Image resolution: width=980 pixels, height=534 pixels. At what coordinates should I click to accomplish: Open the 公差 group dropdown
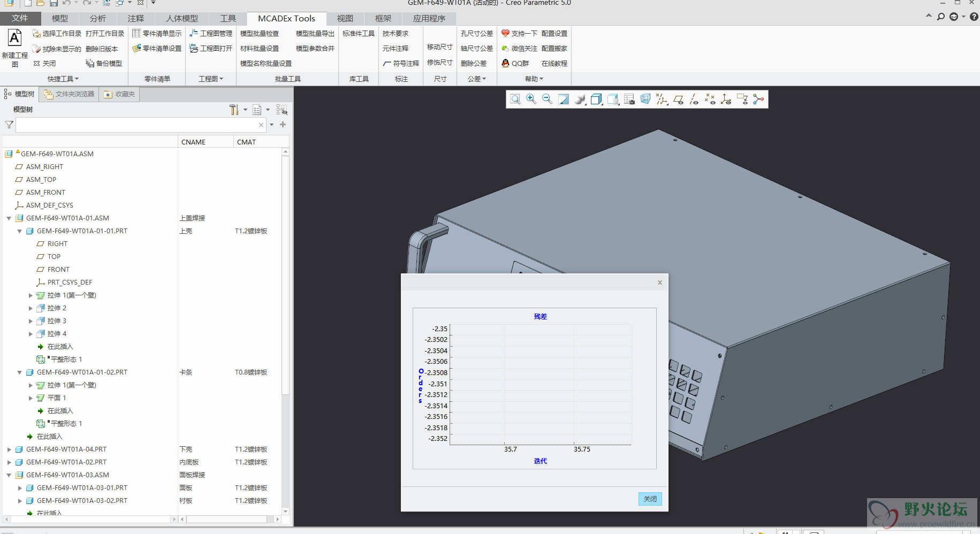[477, 79]
